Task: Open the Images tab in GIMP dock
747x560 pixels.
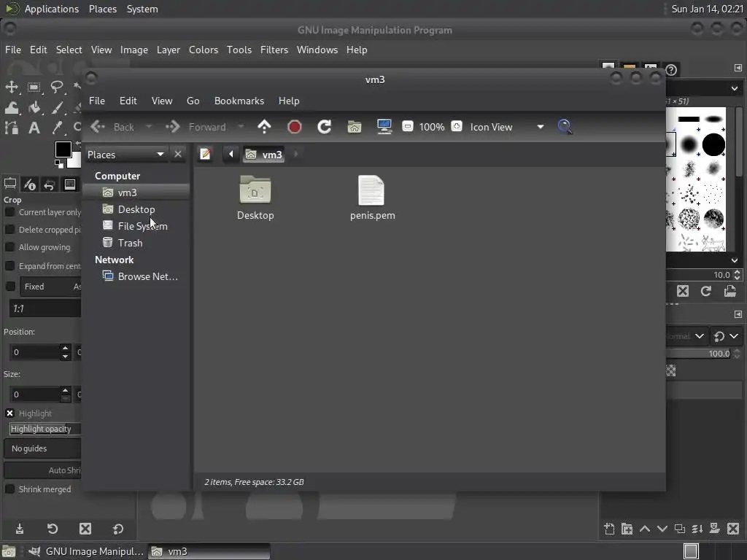Action: pyautogui.click(x=69, y=184)
